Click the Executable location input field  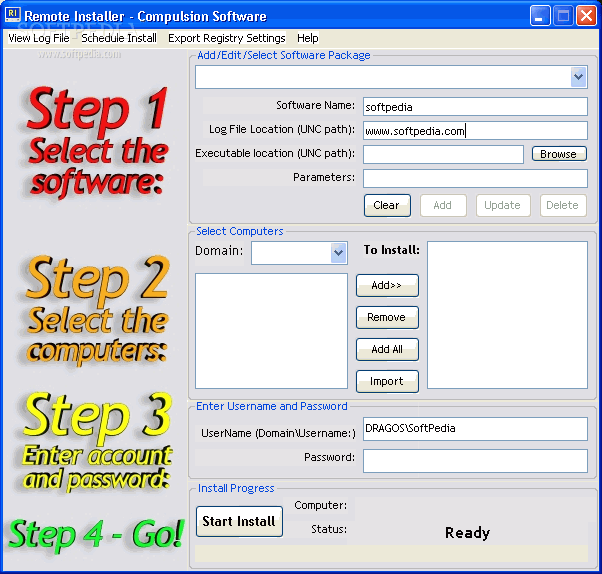(443, 154)
